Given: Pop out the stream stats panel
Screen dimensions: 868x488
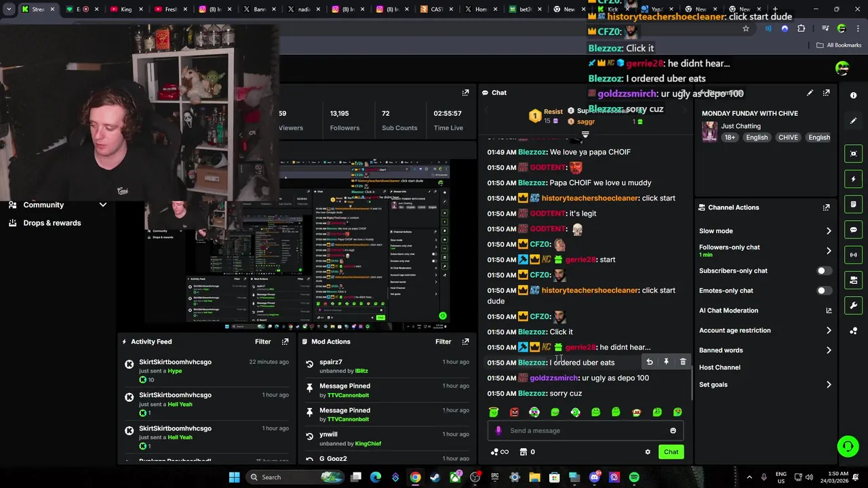Looking at the screenshot, I should click(x=465, y=93).
